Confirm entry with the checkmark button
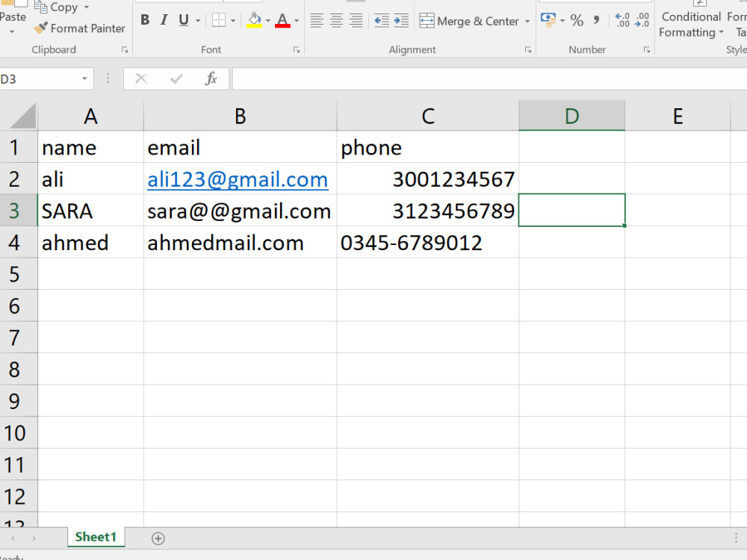 coord(176,78)
